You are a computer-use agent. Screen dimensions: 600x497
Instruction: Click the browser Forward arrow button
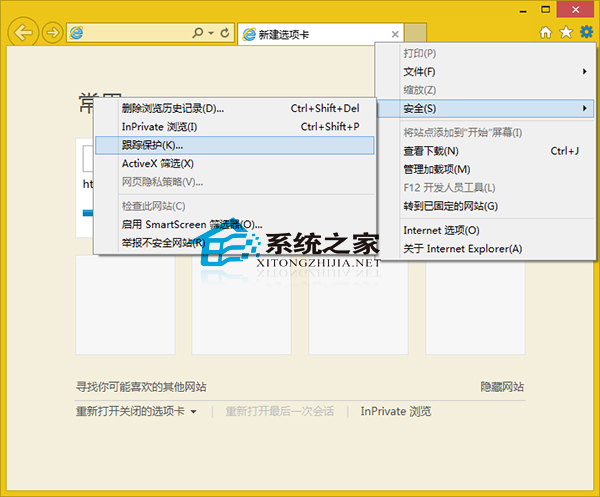point(52,33)
